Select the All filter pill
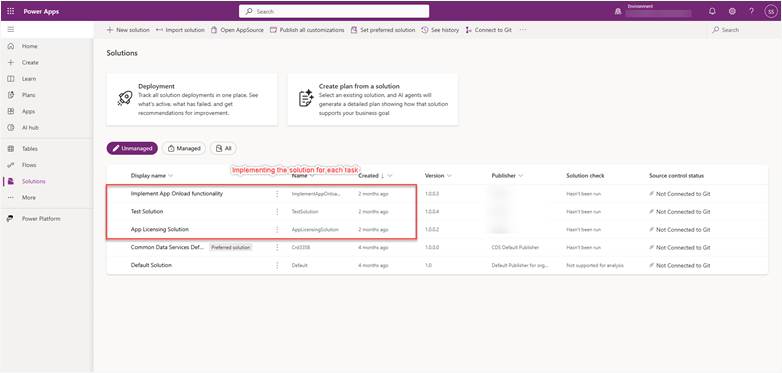The width and height of the screenshot is (782, 373). point(223,148)
